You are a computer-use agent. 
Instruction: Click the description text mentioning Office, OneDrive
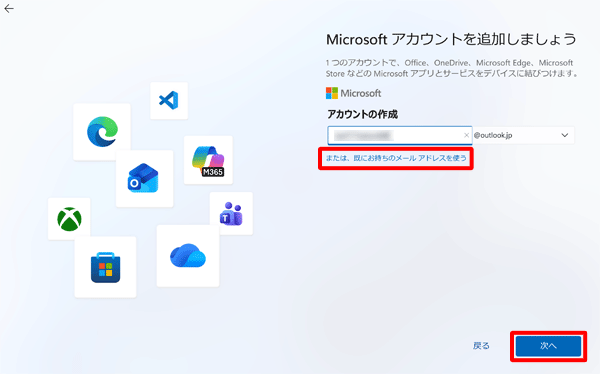[x=452, y=68]
